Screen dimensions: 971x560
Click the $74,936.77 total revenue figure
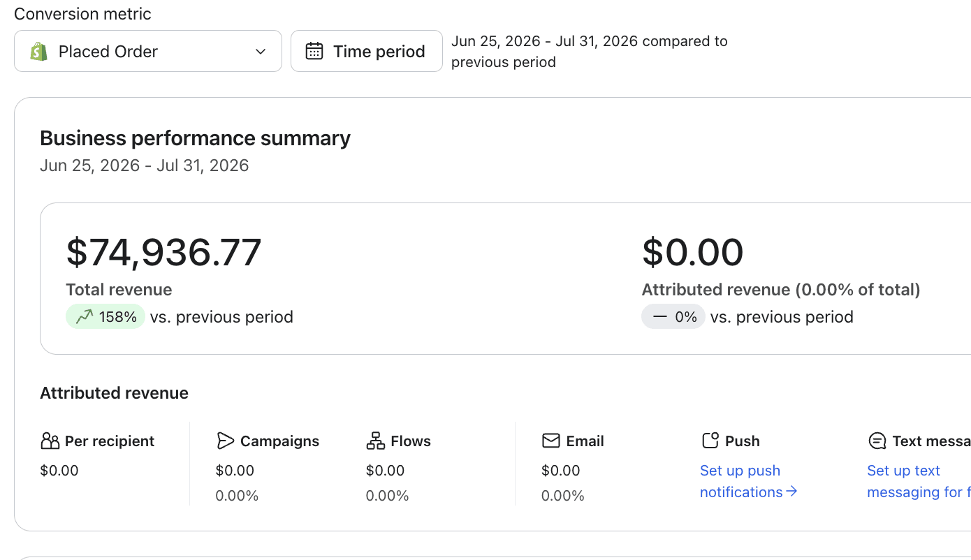pyautogui.click(x=164, y=252)
